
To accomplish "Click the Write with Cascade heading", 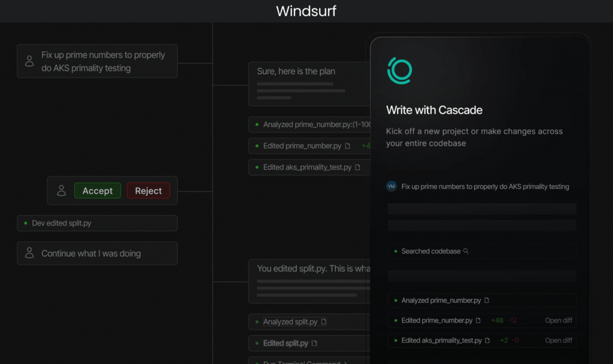I will [x=434, y=110].
